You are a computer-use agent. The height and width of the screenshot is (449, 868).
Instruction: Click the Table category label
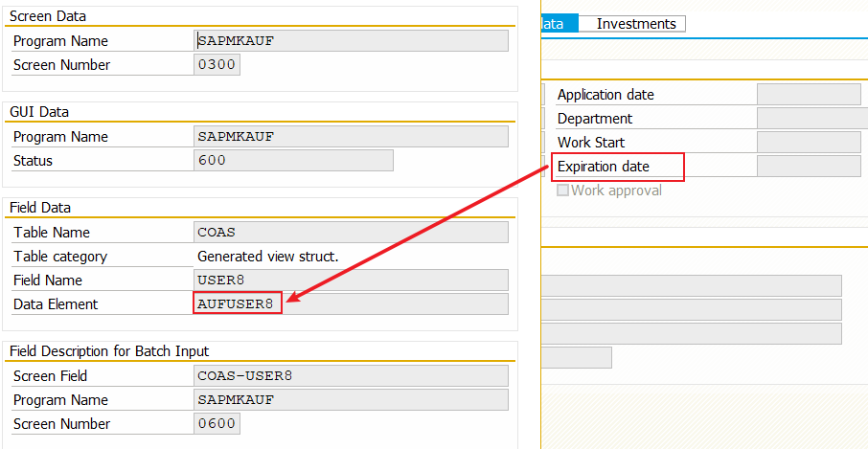(60, 256)
